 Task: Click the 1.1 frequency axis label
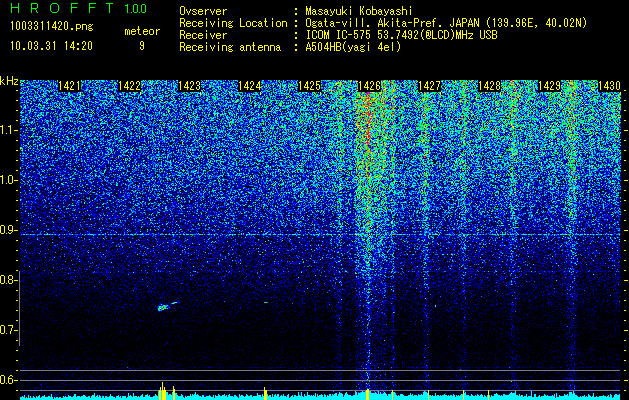(8, 130)
